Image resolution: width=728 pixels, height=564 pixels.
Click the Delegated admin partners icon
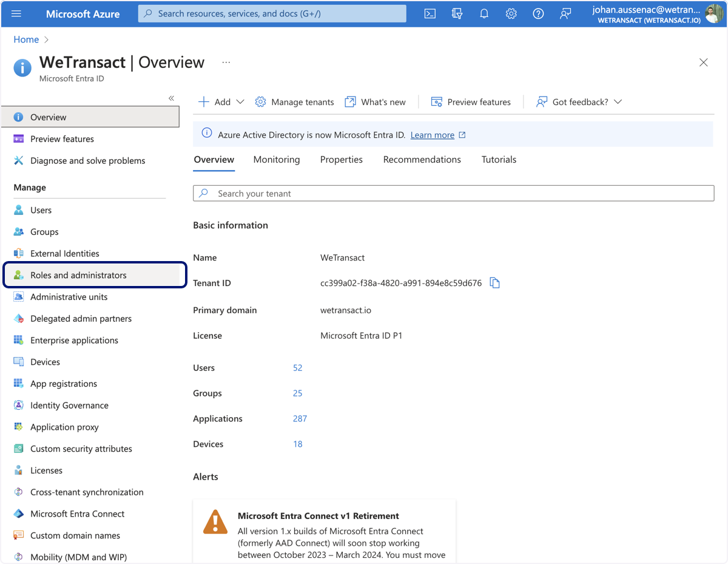[x=19, y=319]
